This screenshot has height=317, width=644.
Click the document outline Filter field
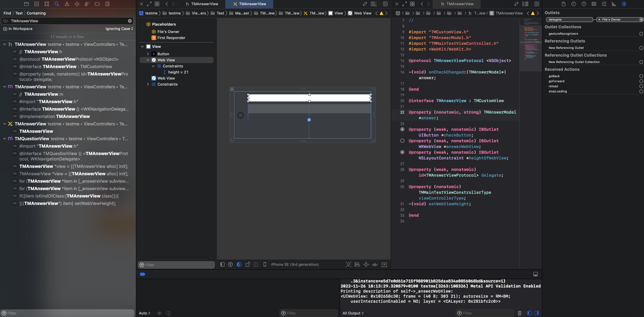click(x=177, y=265)
